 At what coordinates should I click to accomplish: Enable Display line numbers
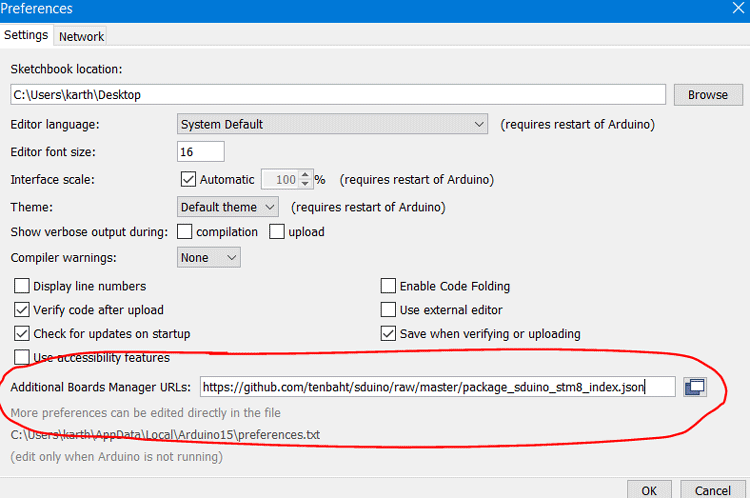pyautogui.click(x=22, y=286)
